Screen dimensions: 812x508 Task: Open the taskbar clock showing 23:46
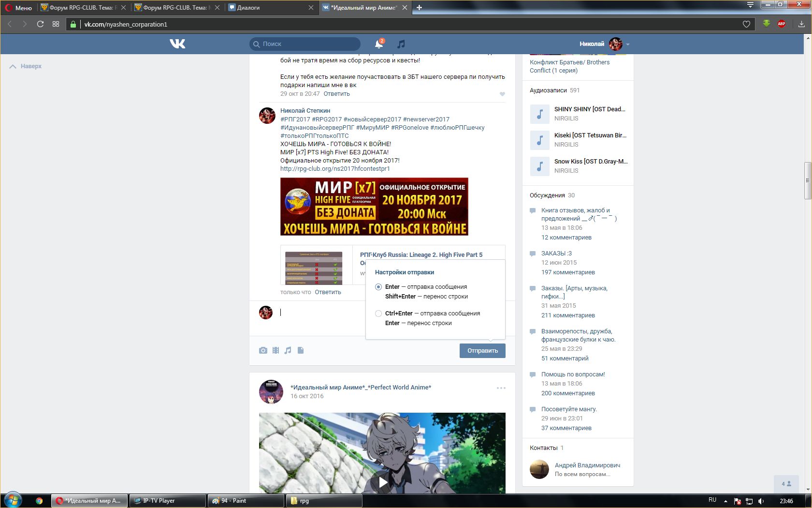[x=786, y=501]
